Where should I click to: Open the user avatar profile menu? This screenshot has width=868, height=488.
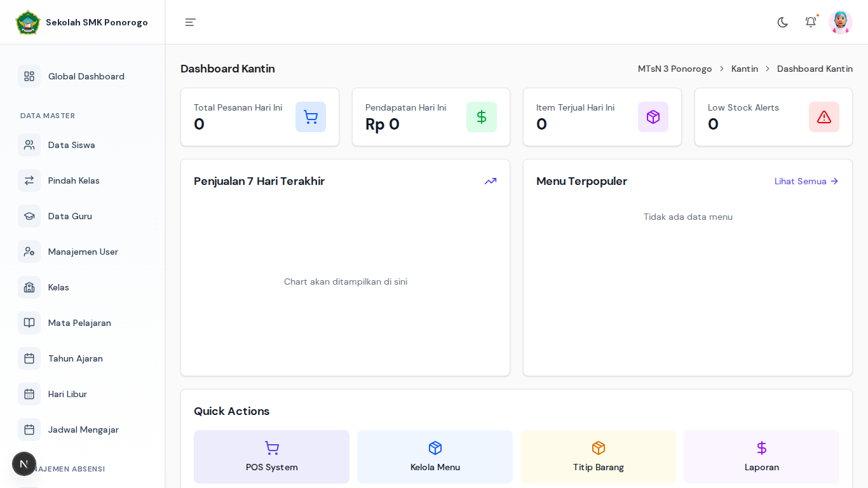[841, 22]
